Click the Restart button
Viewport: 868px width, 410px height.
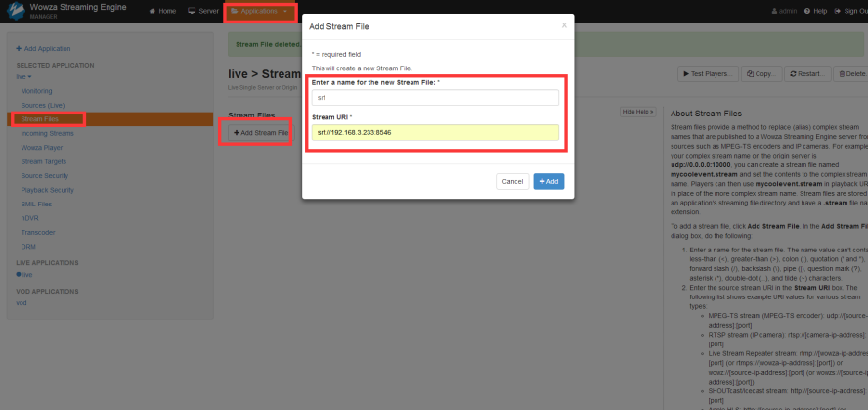click(x=808, y=73)
